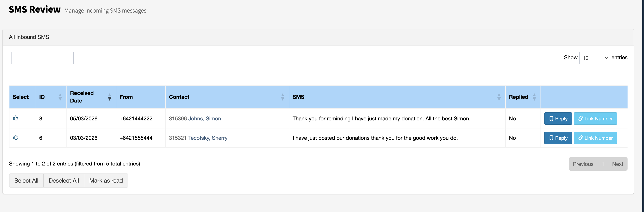Open contact Johns, Simon link
This screenshot has height=212, width=644.
(x=205, y=119)
